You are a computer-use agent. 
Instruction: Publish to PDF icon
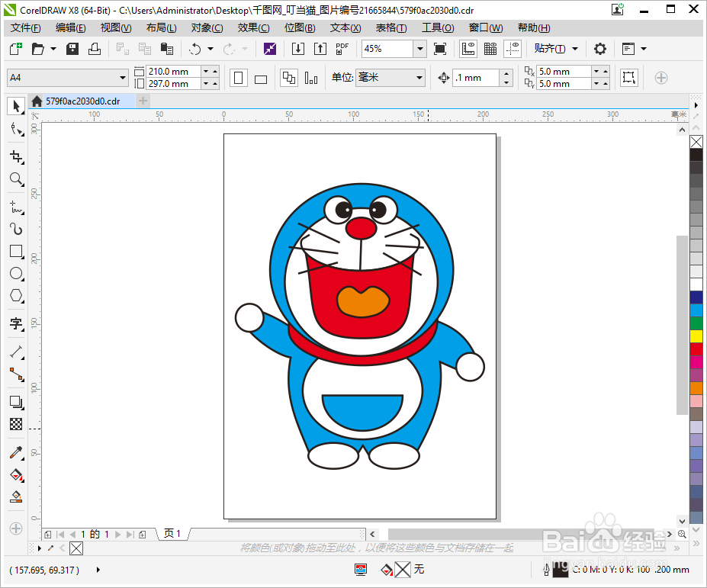342,49
